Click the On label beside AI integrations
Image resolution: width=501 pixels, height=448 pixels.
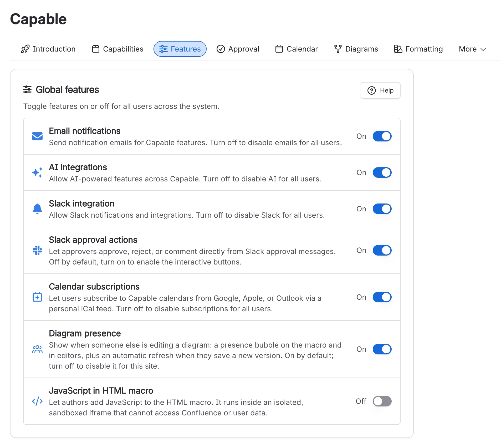(x=361, y=172)
